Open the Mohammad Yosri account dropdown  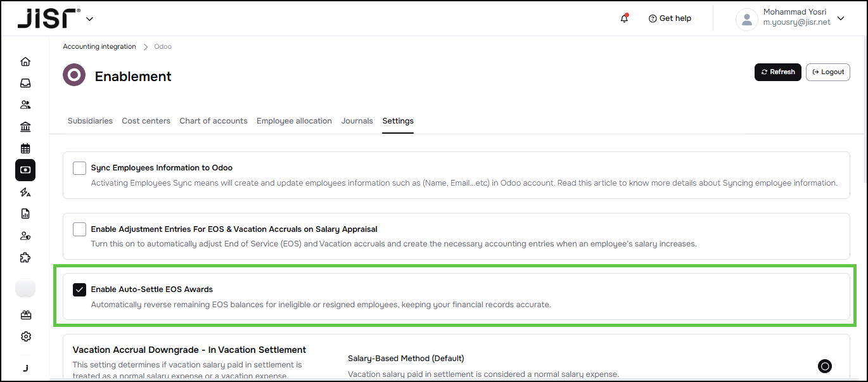point(841,18)
